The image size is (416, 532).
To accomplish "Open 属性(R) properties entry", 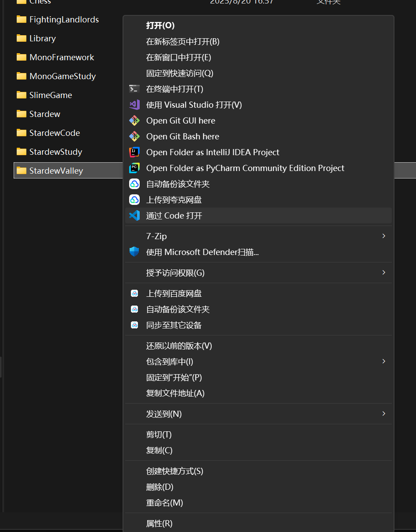I will pos(258,523).
